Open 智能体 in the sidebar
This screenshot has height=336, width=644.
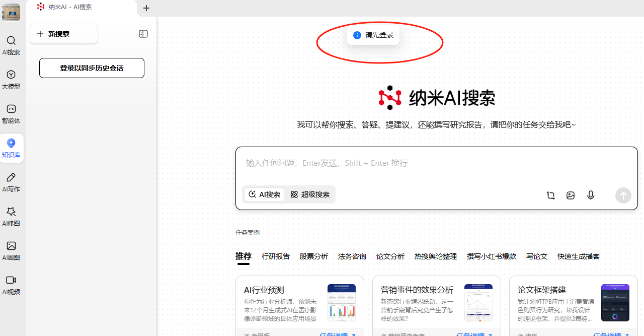11,114
